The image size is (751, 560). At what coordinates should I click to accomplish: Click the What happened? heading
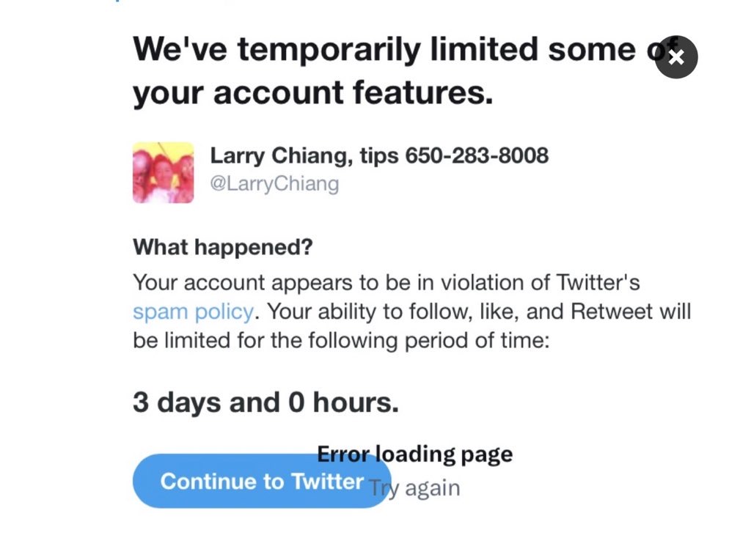pyautogui.click(x=222, y=247)
